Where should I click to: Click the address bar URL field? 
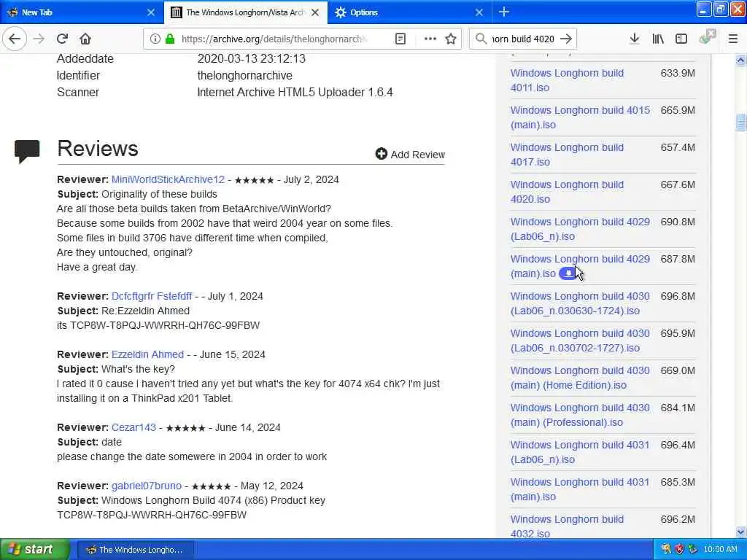pos(274,39)
